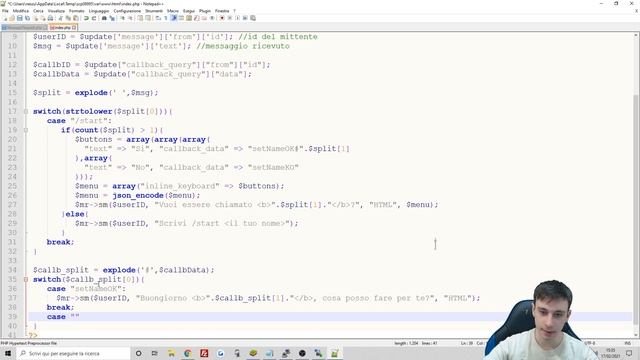Click line number 25 in margin
Screen dimensions: 640x360
(x=12, y=186)
